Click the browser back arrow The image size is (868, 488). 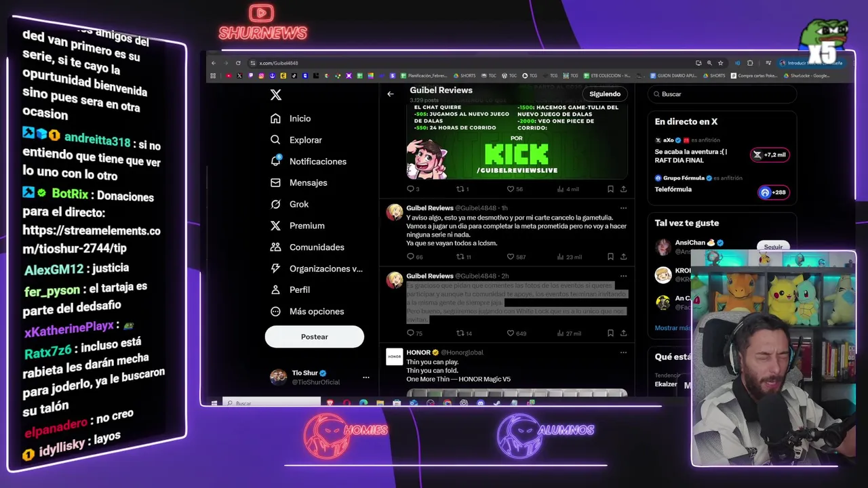point(214,63)
